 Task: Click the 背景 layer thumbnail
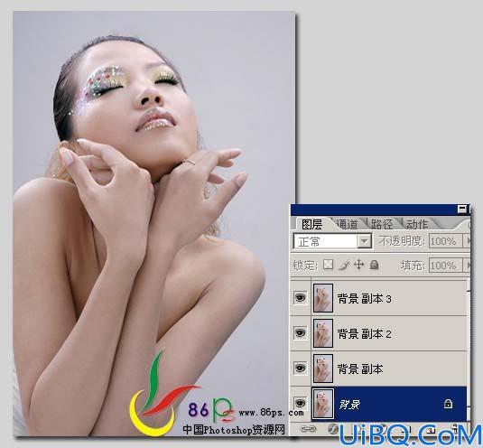(x=323, y=404)
